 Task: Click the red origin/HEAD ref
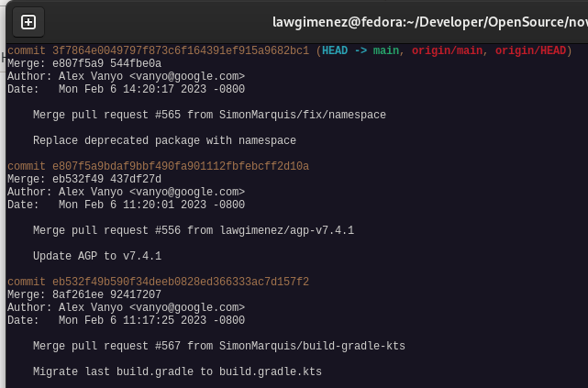coord(527,50)
